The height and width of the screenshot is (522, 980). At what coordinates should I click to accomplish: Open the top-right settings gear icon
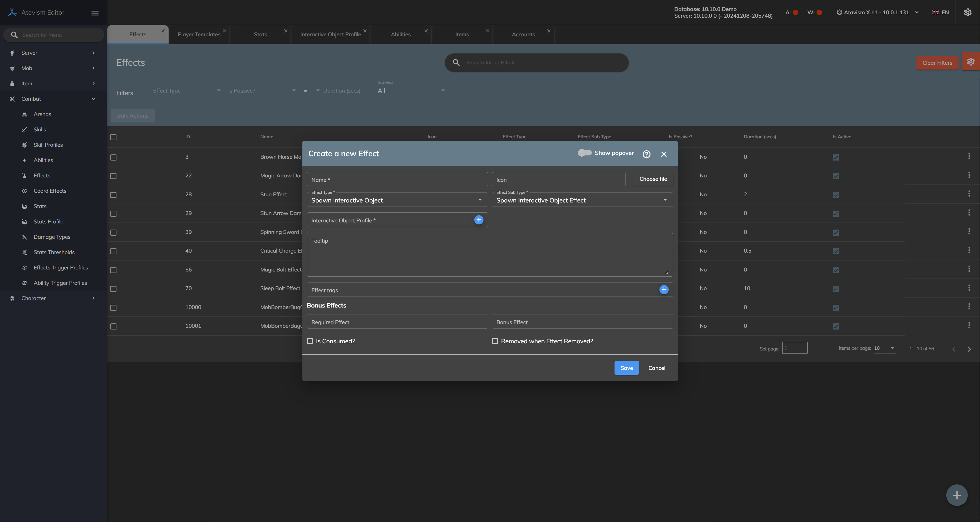pyautogui.click(x=967, y=13)
